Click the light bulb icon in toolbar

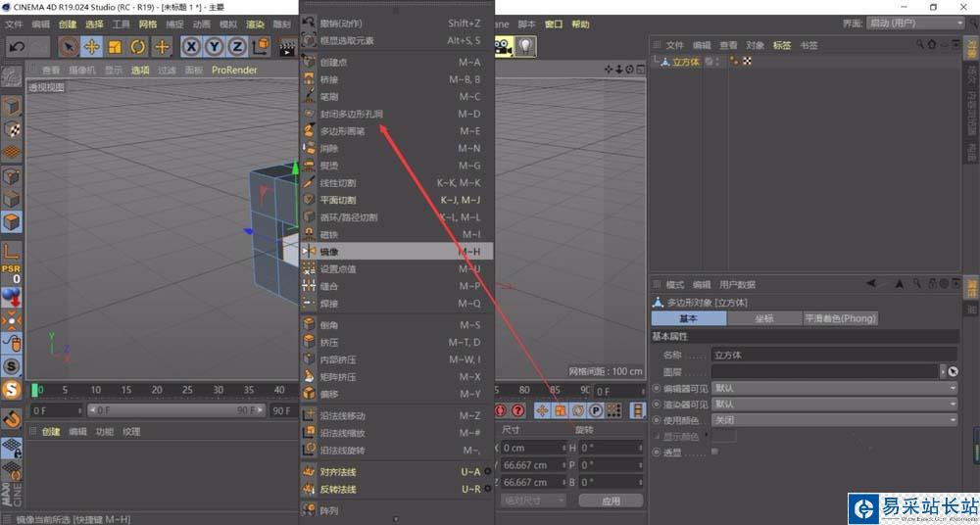click(526, 46)
